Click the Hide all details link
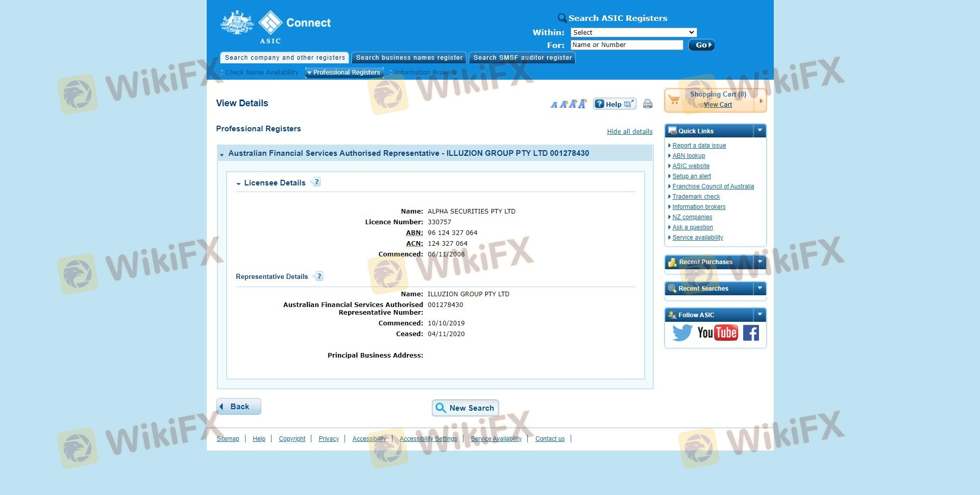Viewport: 980px width, 495px height. (x=629, y=132)
